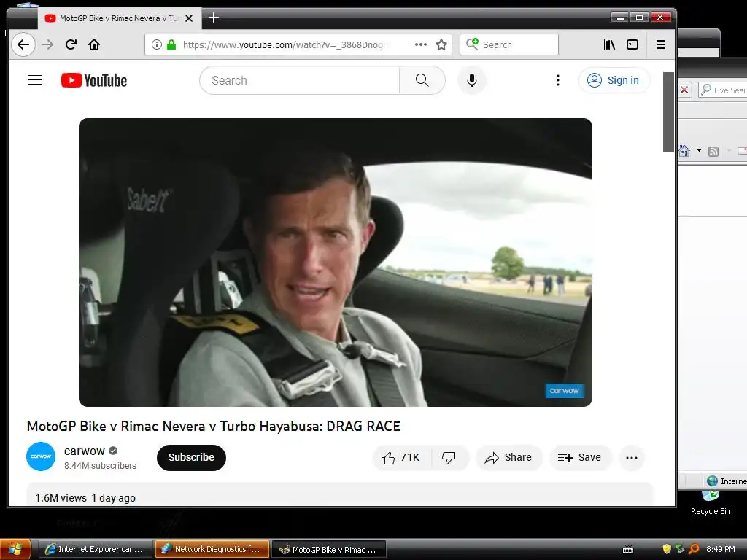Image resolution: width=747 pixels, height=560 pixels.
Task: Select the MotoGP Bike v Rimac Nevera tab
Action: tap(120, 18)
